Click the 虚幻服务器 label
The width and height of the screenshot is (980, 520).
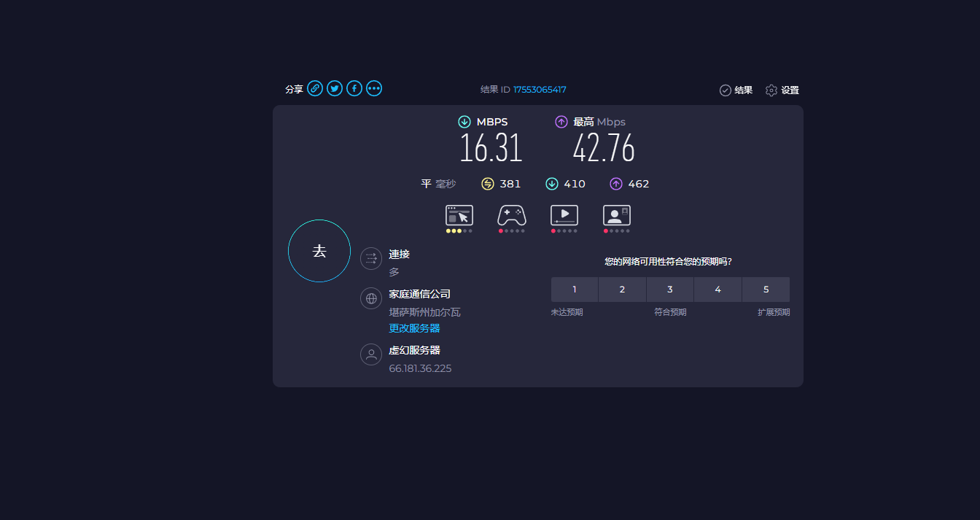[x=414, y=350]
